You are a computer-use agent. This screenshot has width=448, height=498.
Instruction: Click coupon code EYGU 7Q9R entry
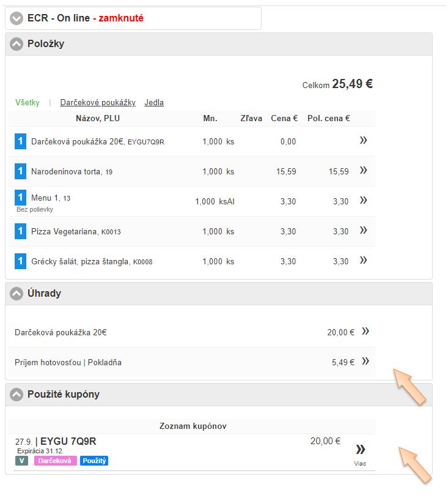click(x=68, y=442)
